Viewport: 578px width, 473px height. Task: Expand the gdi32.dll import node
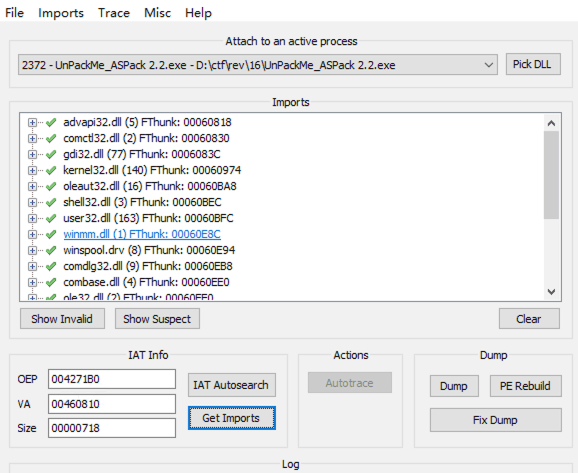pyautogui.click(x=32, y=154)
